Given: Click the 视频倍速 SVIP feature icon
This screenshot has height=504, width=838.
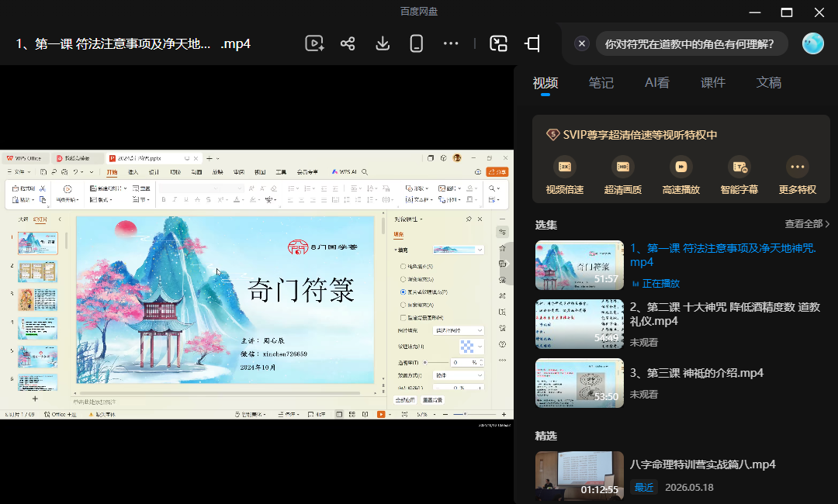Looking at the screenshot, I should tap(564, 167).
